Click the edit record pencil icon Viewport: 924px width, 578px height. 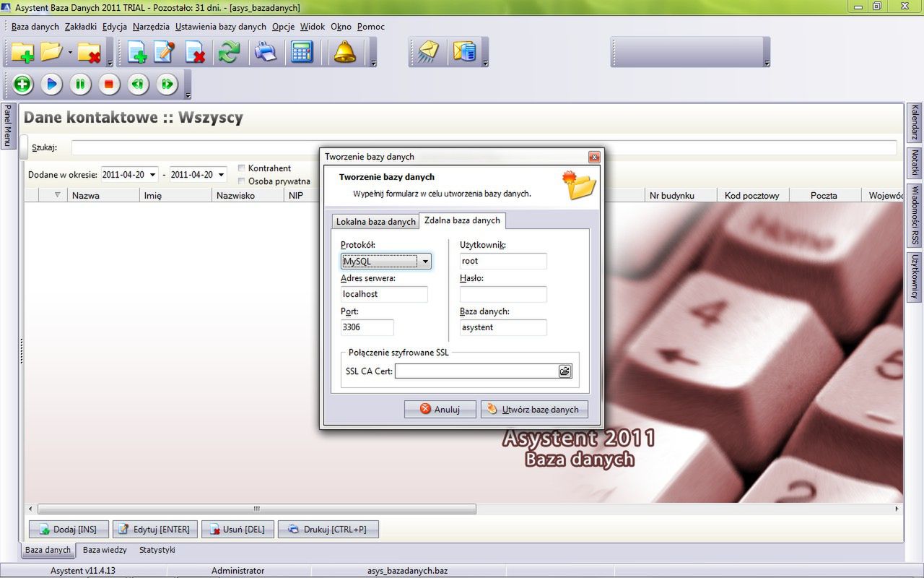tap(165, 52)
